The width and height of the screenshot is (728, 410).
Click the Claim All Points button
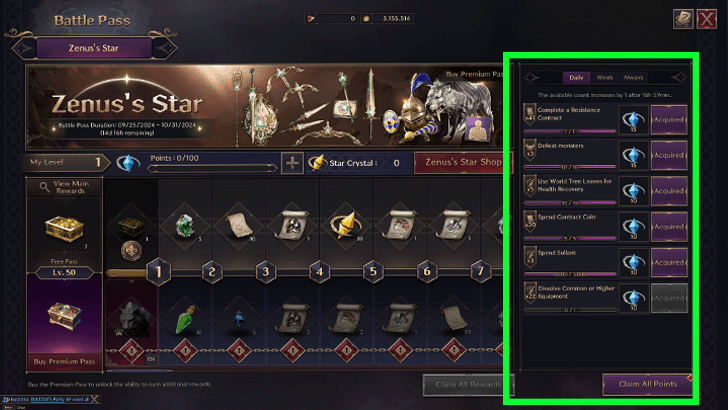pyautogui.click(x=647, y=384)
